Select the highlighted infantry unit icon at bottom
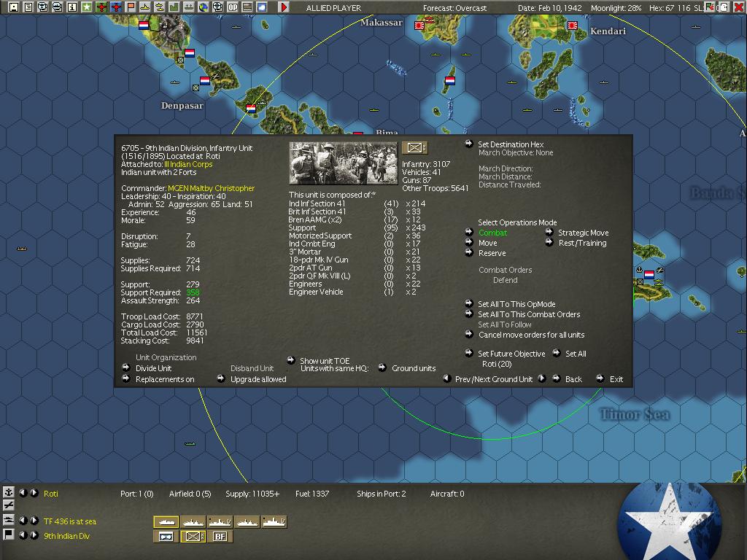The image size is (747, 560). tap(193, 537)
